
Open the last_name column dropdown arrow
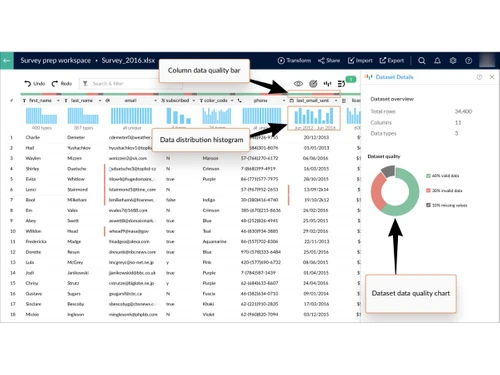100,100
